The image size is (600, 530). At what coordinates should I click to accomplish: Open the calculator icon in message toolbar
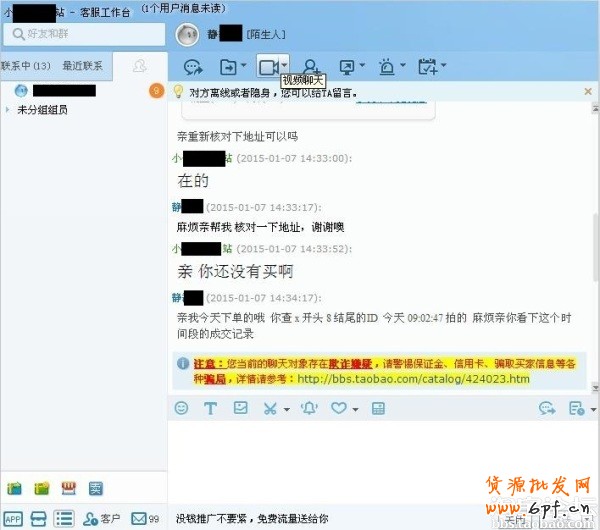point(378,408)
